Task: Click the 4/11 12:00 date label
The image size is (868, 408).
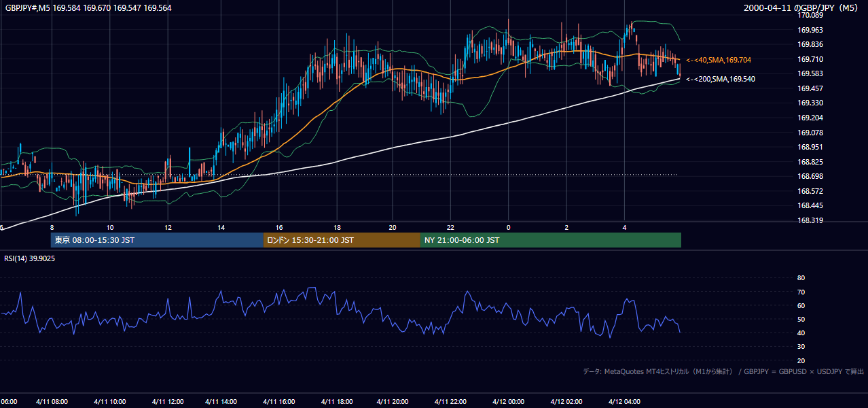Action: 167,402
